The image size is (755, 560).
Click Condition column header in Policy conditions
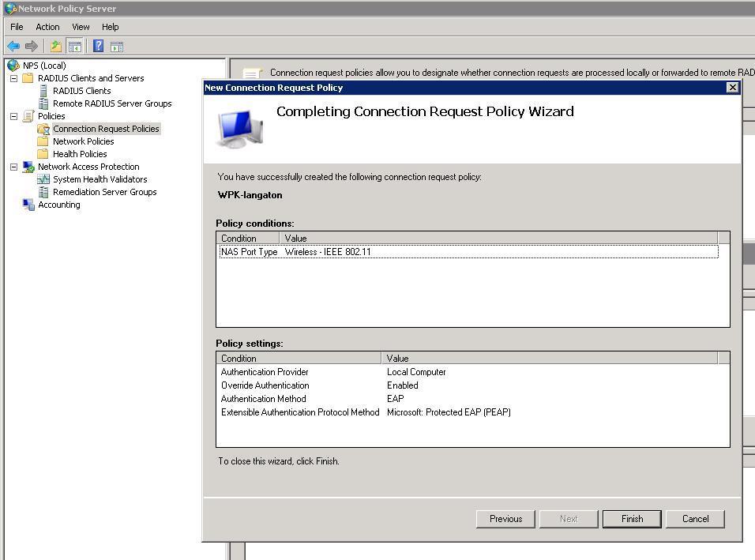248,238
